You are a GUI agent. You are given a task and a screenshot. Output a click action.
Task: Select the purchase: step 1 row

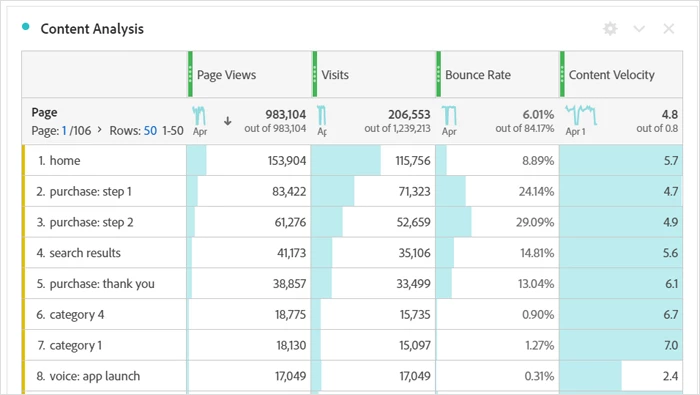pos(352,191)
